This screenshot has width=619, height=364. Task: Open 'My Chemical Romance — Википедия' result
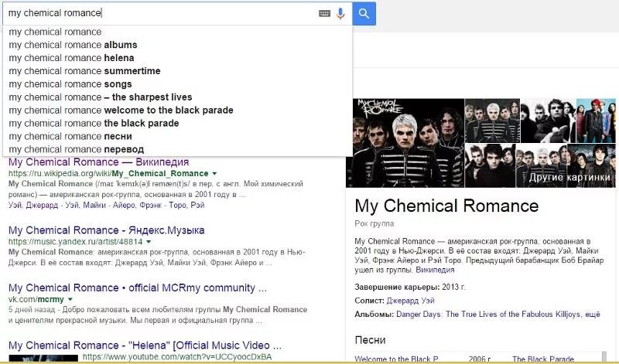tap(99, 162)
